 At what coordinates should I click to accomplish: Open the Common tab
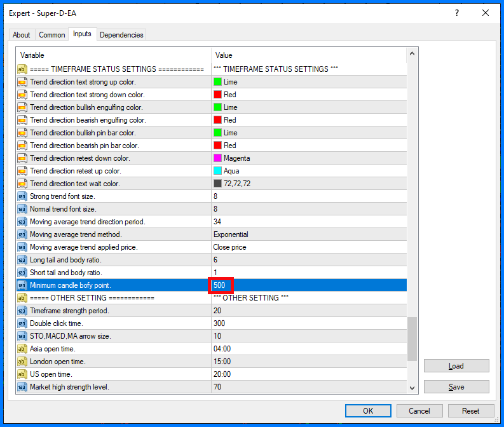(x=51, y=35)
